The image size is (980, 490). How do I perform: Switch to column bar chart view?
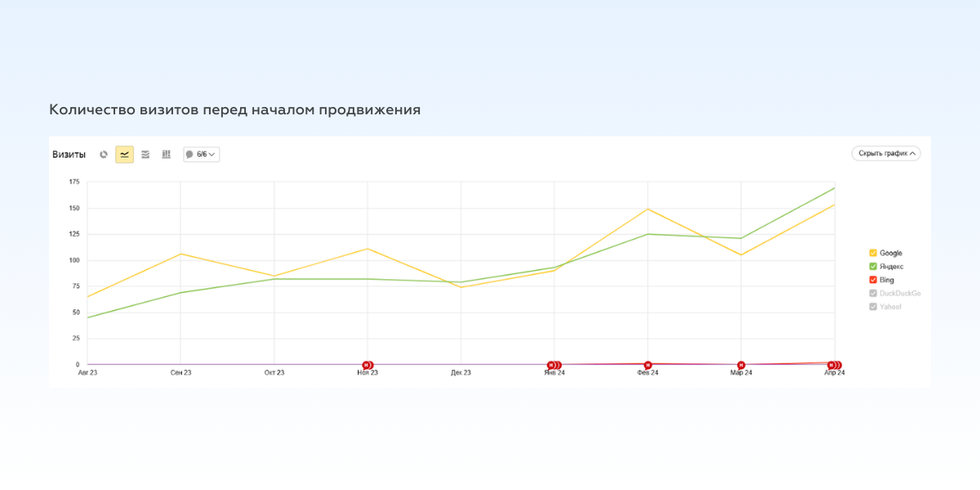tap(166, 154)
